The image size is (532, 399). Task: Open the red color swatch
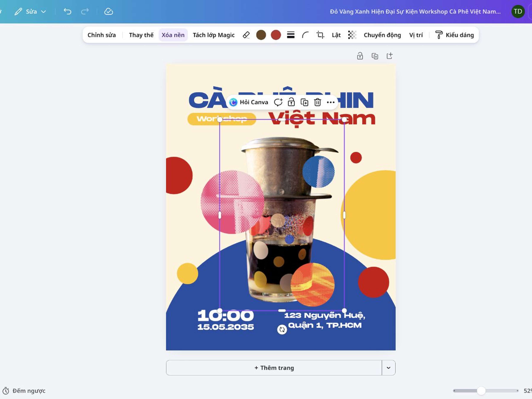pos(276,35)
